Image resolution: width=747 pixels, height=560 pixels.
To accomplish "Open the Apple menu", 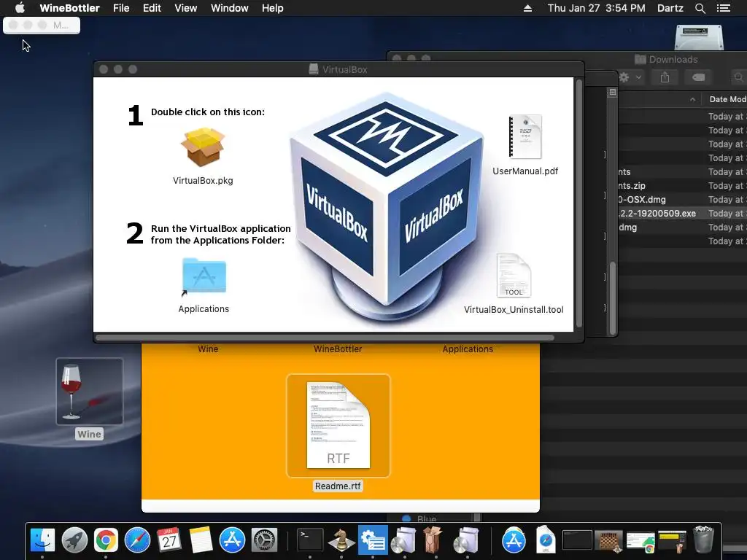I will pyautogui.click(x=20, y=8).
